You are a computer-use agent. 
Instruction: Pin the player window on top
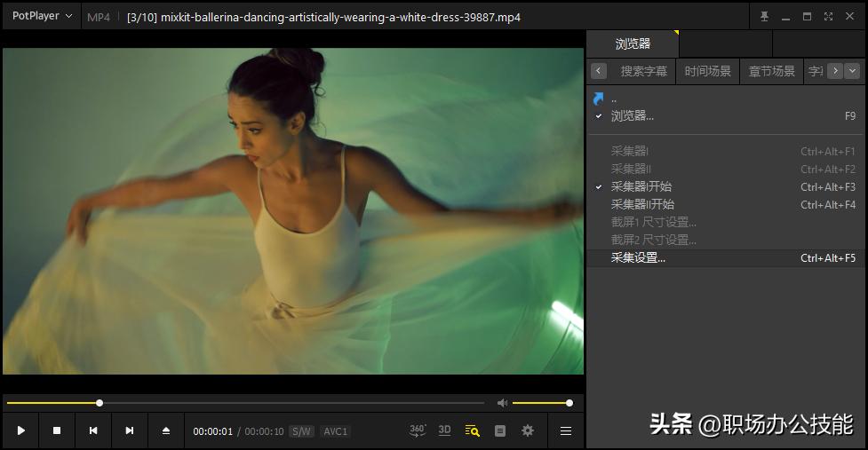[x=764, y=17]
